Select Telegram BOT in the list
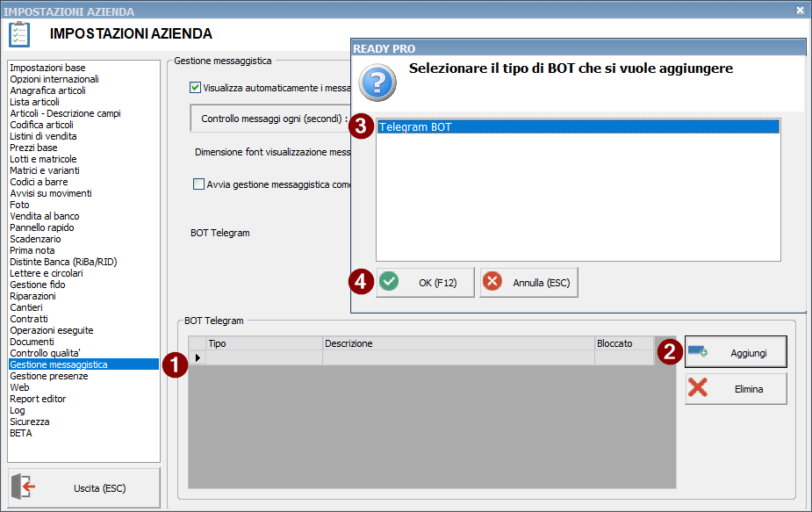The width and height of the screenshot is (812, 512). click(578, 127)
